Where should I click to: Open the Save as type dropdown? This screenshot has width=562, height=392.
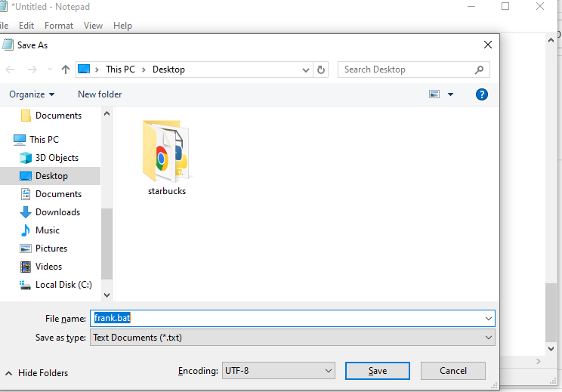[292, 338]
